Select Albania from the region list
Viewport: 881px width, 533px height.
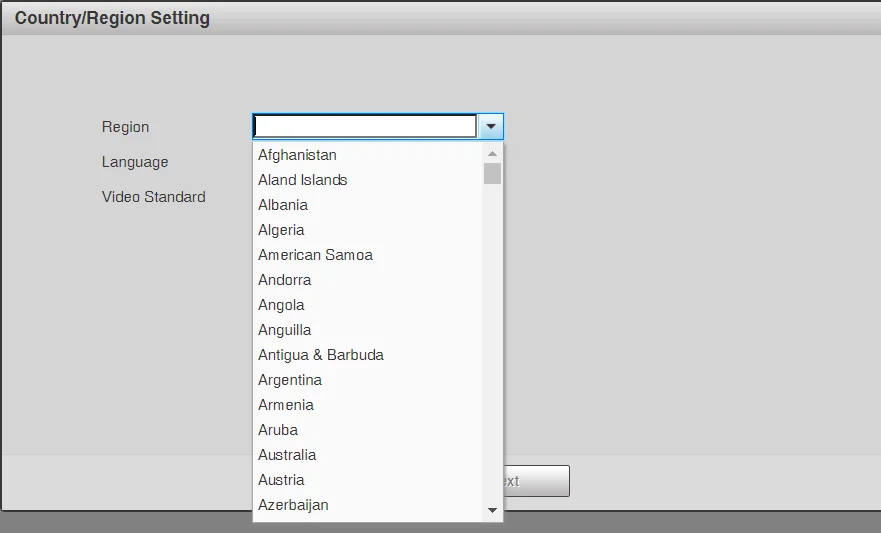tap(367, 205)
